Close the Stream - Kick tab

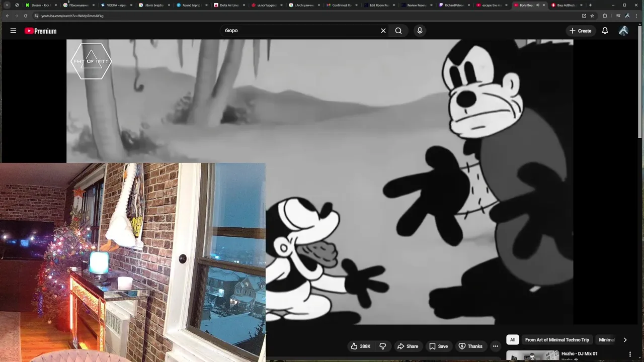56,5
